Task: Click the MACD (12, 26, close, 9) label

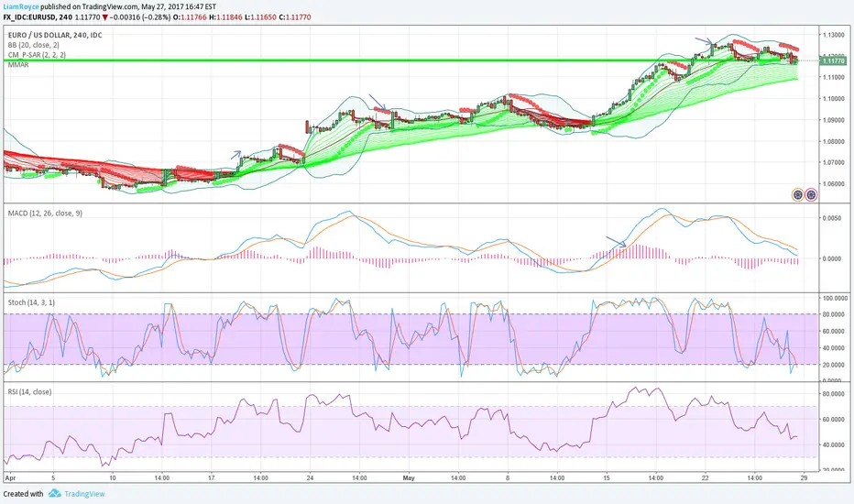Action: (x=45, y=213)
